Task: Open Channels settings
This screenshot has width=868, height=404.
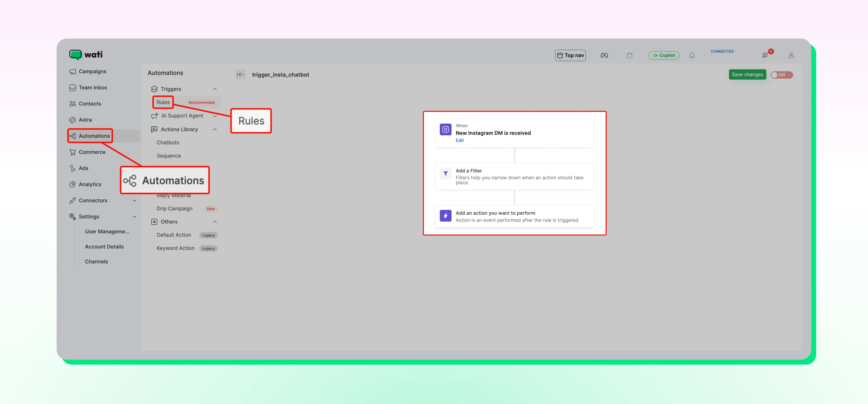Action: coord(96,262)
